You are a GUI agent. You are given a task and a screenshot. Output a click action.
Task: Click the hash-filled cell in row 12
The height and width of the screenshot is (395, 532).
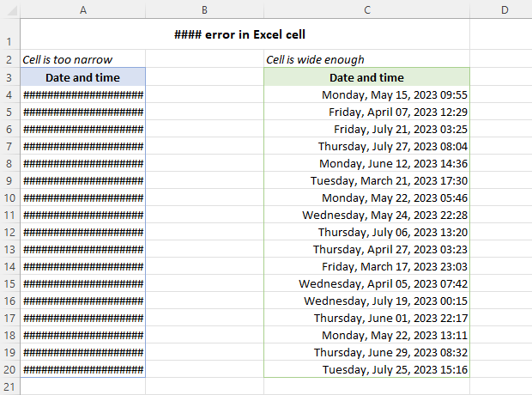click(82, 232)
